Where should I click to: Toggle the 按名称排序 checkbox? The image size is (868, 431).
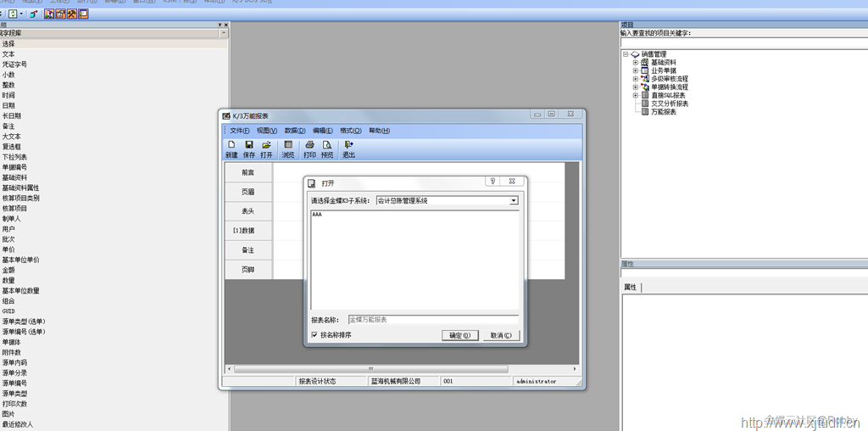[x=314, y=335]
